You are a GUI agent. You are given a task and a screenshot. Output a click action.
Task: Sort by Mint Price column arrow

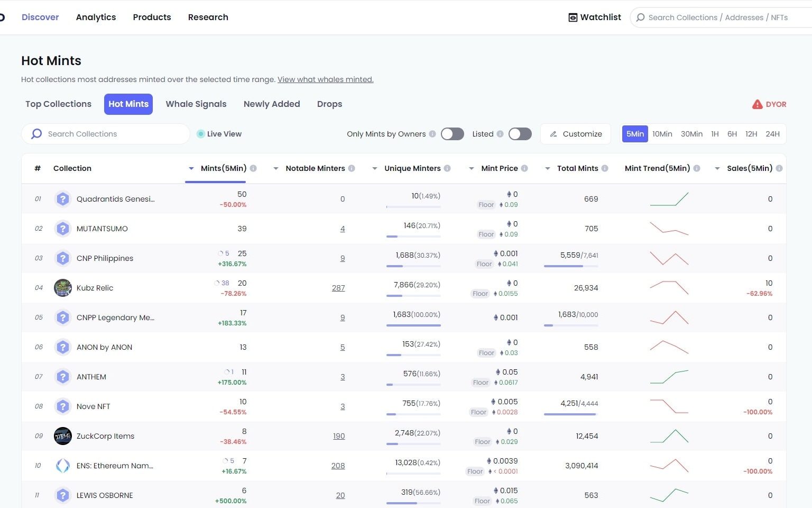[x=472, y=168]
